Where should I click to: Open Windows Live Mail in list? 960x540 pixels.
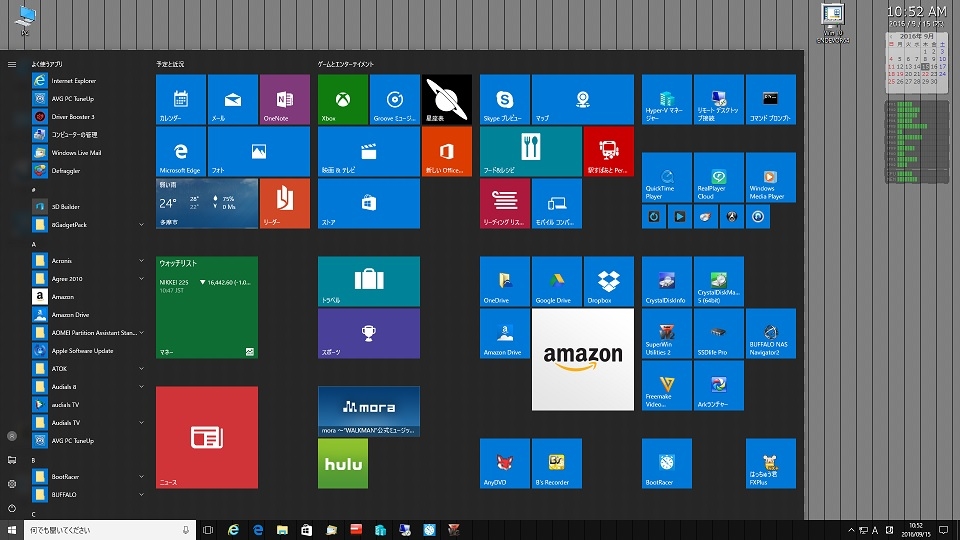(89, 152)
